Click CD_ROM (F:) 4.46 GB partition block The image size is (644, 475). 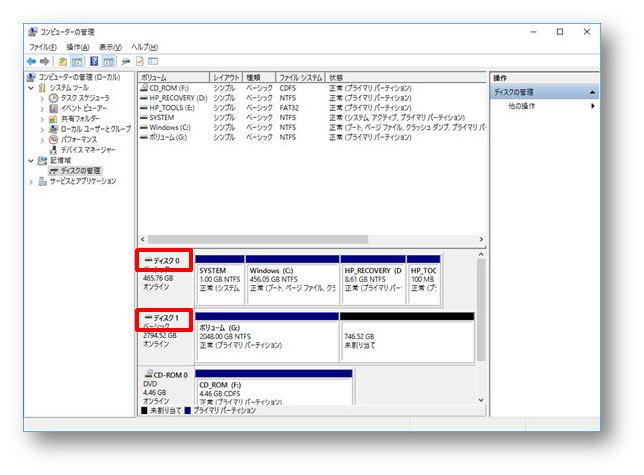274,387
